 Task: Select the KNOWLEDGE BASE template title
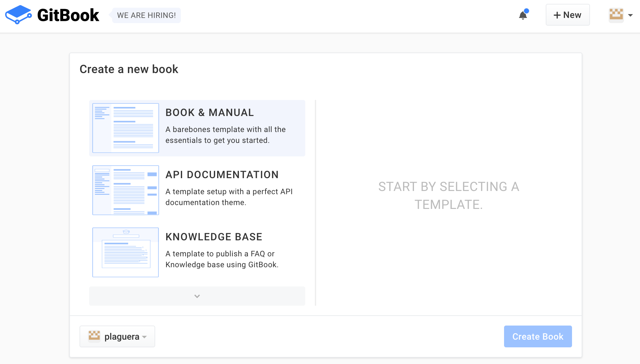tap(214, 237)
